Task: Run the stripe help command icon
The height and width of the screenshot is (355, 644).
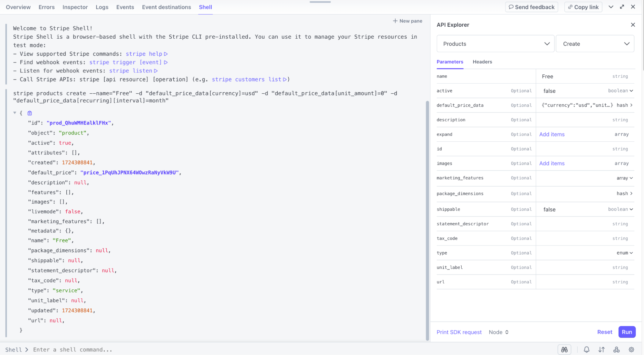Action: click(x=166, y=54)
